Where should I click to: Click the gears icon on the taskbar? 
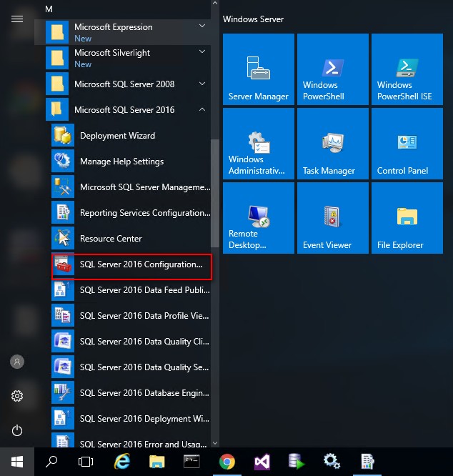[x=332, y=462]
